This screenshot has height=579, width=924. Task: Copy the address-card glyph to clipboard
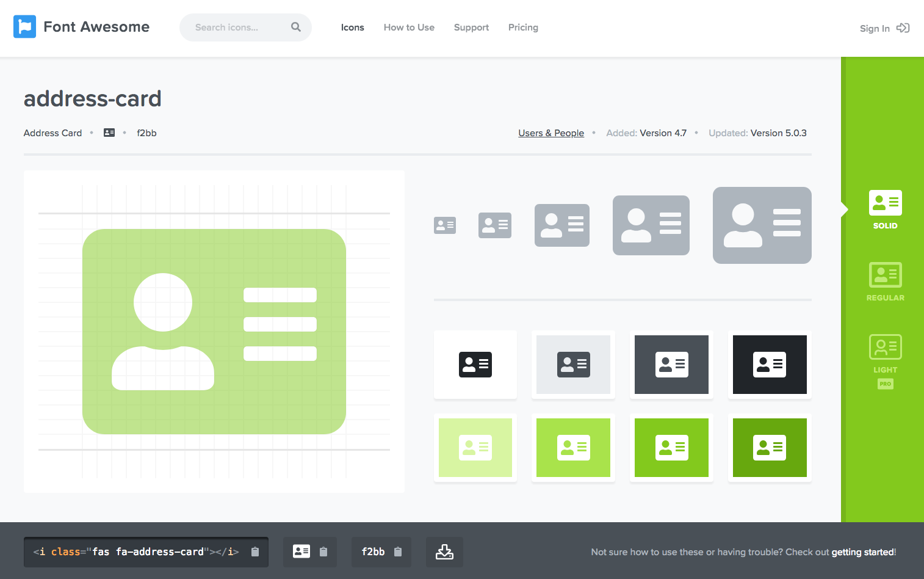[x=323, y=552]
